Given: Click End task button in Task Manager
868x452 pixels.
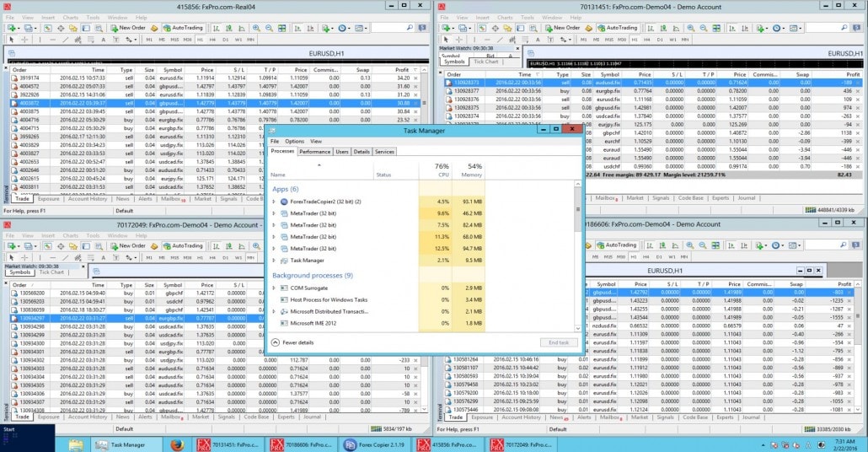Looking at the screenshot, I should 559,342.
